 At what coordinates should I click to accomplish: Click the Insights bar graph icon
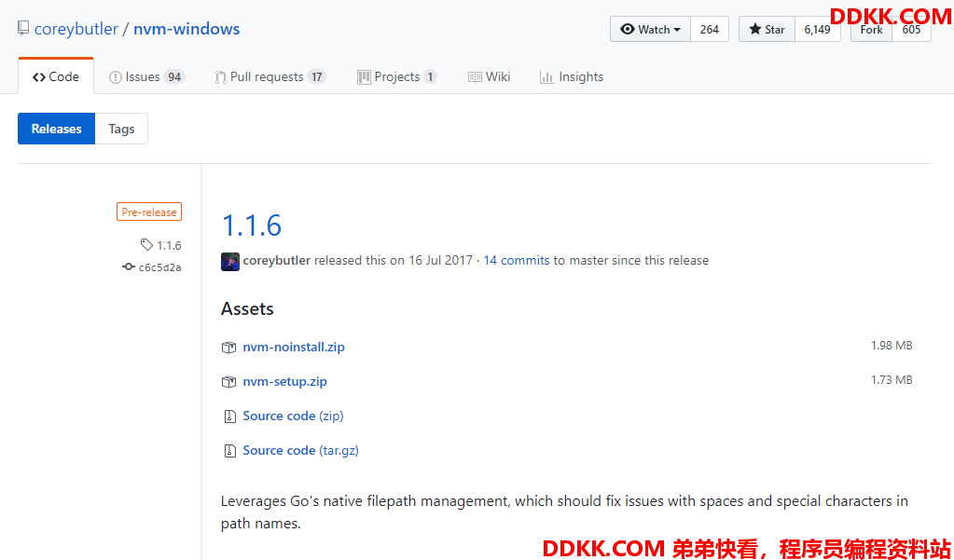(x=547, y=77)
